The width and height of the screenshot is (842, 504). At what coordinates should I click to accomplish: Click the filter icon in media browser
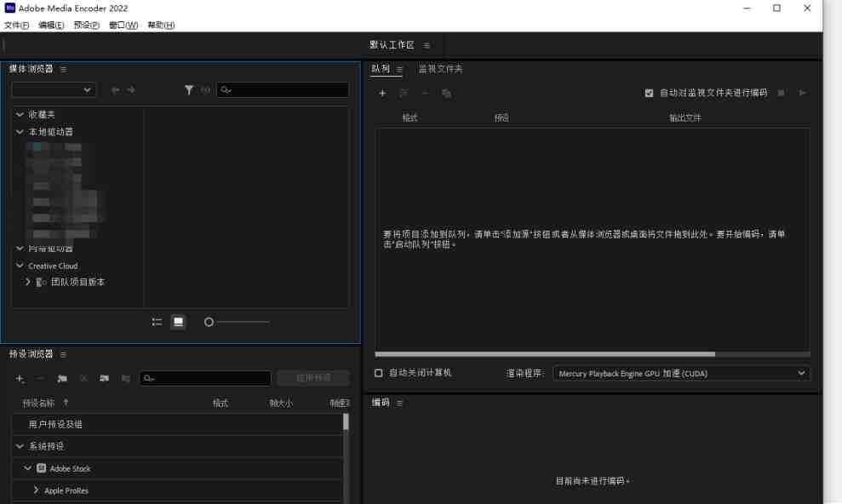coord(189,89)
